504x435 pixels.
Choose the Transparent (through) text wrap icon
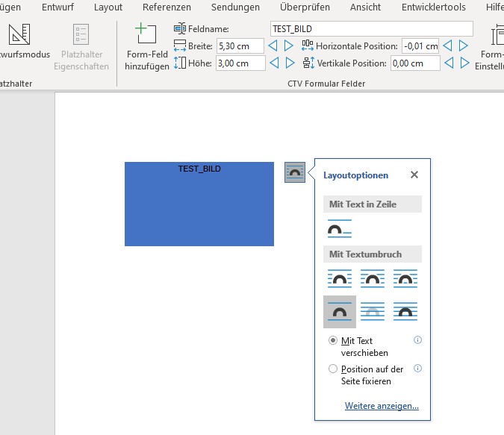coord(405,279)
